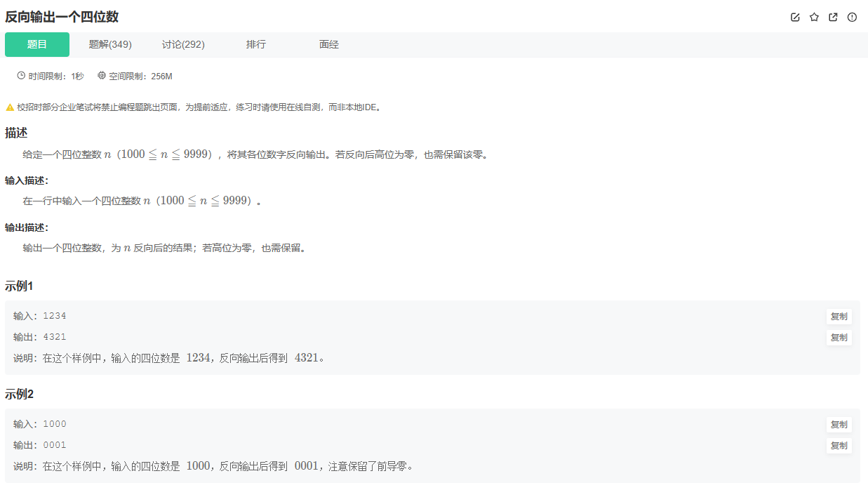Click example 1 explanation line 说明
Image resolution: width=868 pixels, height=490 pixels.
(x=169, y=358)
